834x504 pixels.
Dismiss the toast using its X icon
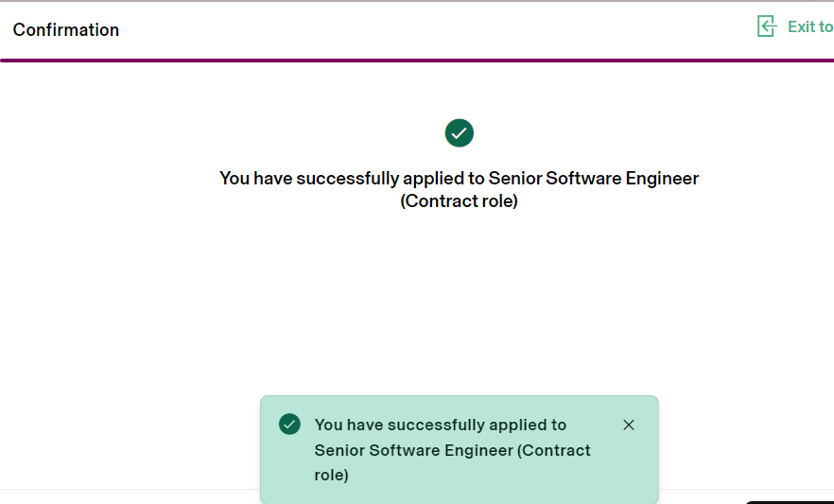(x=629, y=425)
